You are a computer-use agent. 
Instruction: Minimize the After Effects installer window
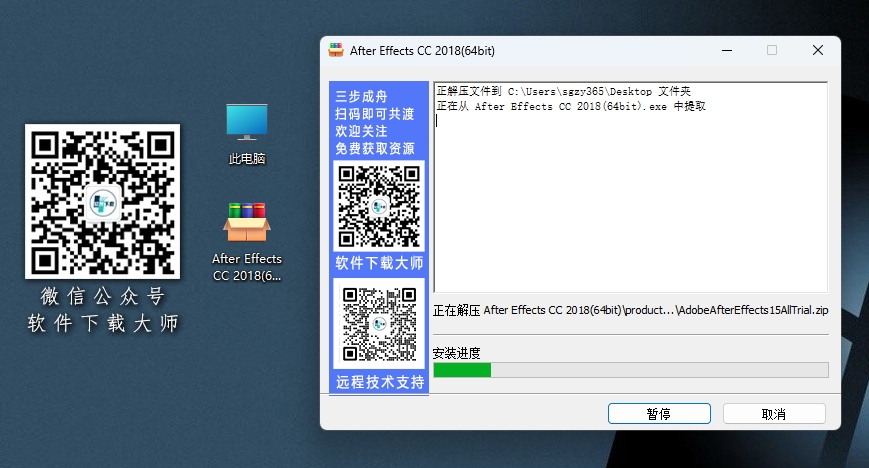[x=727, y=50]
